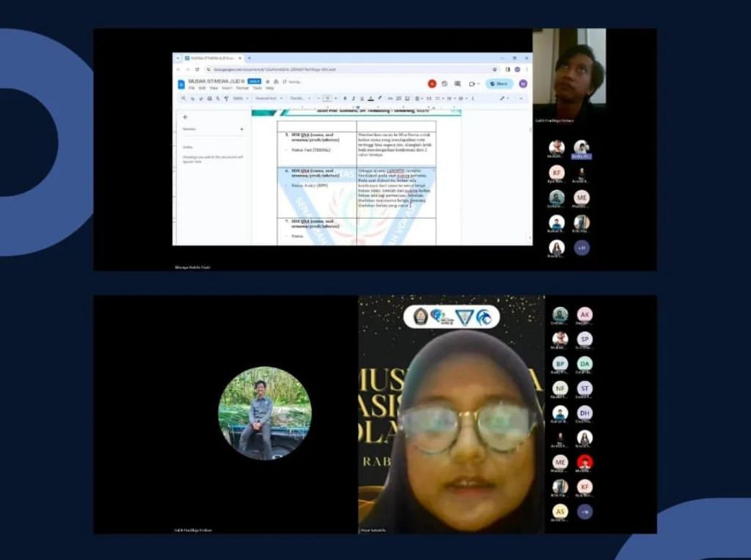The image size is (751, 560).
Task: Select the DA participant avatar in bottom meeting
Action: point(585,364)
